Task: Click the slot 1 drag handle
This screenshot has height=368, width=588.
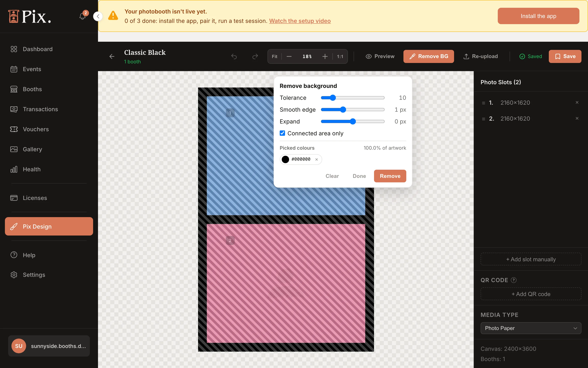Action: click(483, 103)
